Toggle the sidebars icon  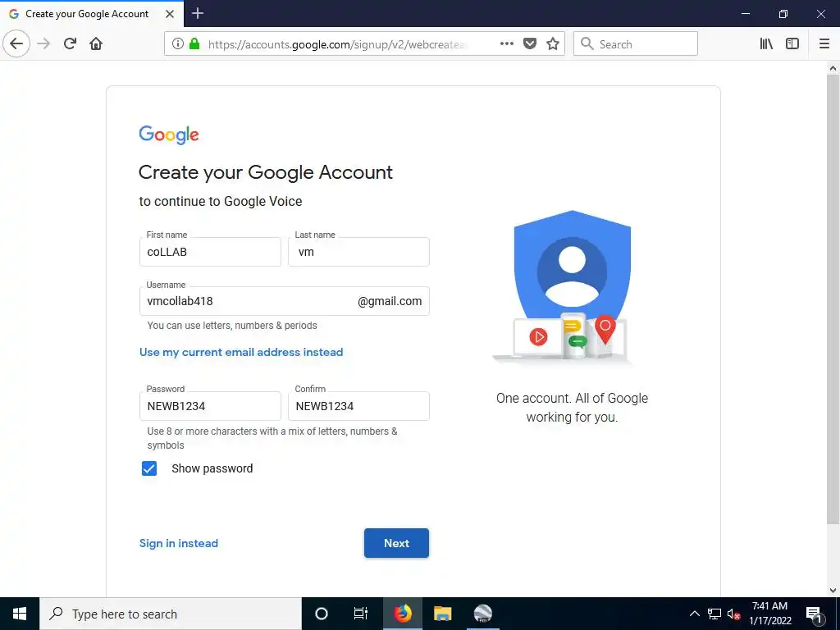(792, 44)
